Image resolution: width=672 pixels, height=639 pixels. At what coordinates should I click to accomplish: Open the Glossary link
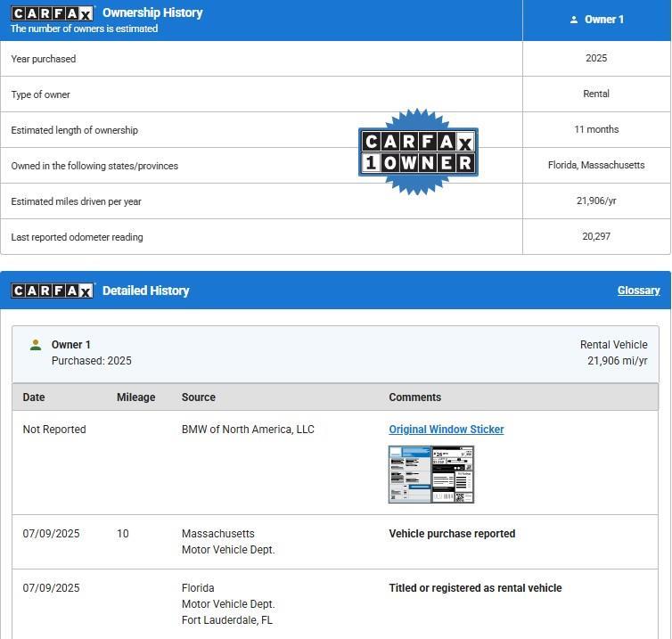638,291
